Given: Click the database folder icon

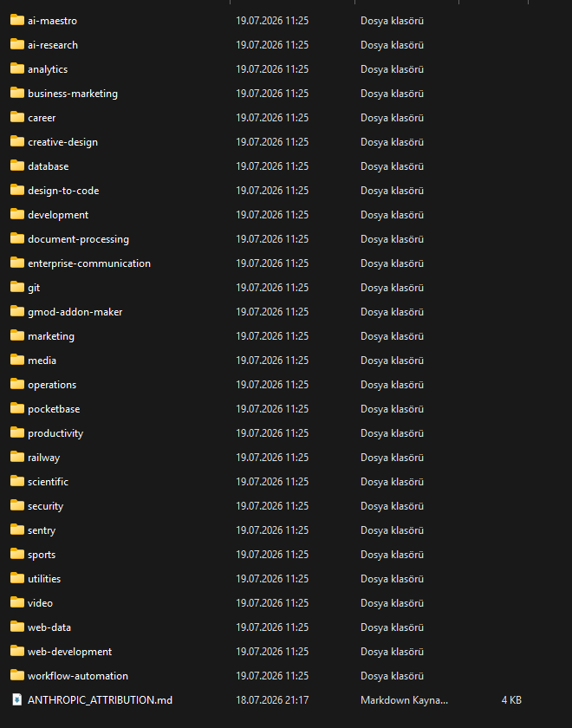Looking at the screenshot, I should tap(17, 166).
